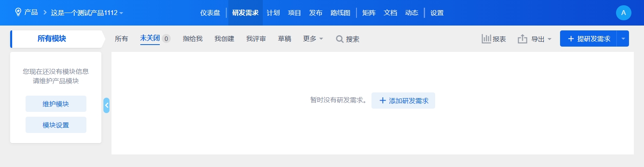Viewport: 644px width, 167px height.
Task: Click the 提研发需求 button
Action: point(588,39)
